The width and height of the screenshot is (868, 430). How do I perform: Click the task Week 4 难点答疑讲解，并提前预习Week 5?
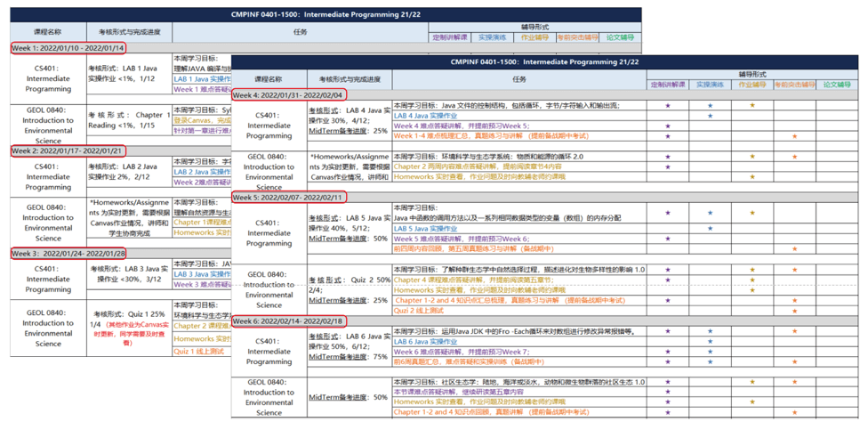pyautogui.click(x=461, y=126)
